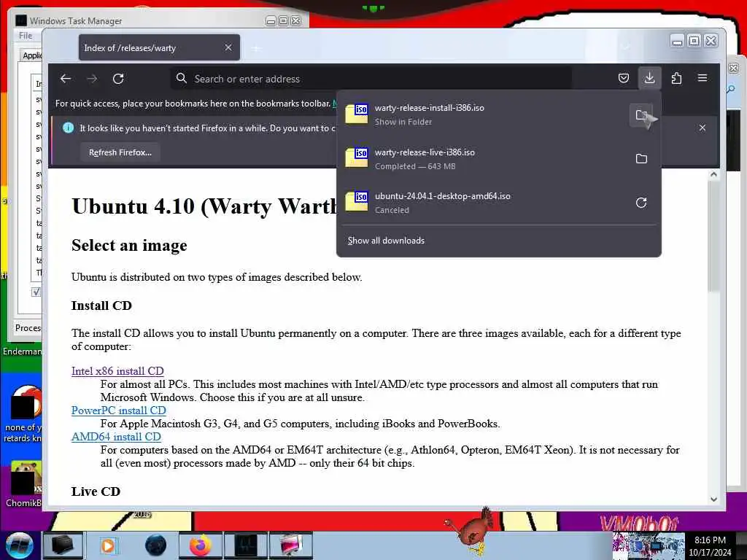Click the info icon in the notification bar
Image resolution: width=747 pixels, height=560 pixels.
(68, 128)
